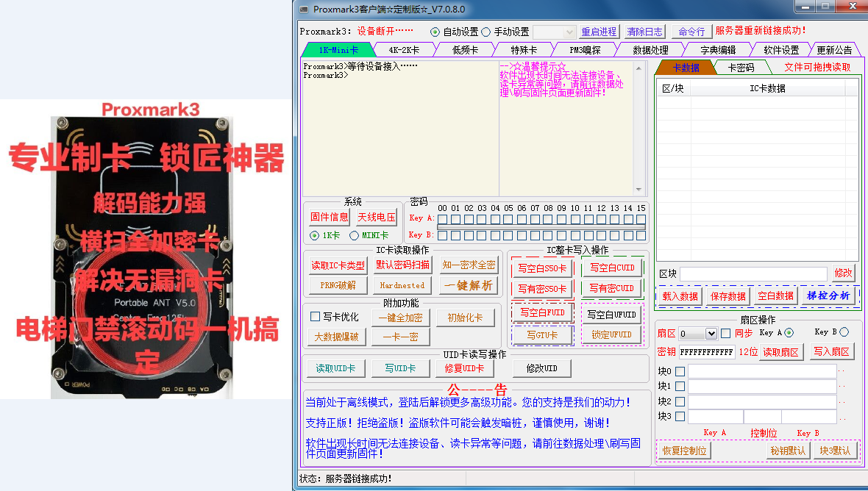Click the 区块 input field

(753, 273)
